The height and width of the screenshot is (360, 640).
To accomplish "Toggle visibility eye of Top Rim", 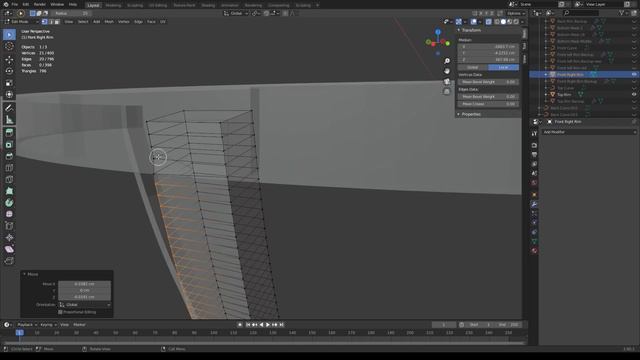I will tap(634, 94).
